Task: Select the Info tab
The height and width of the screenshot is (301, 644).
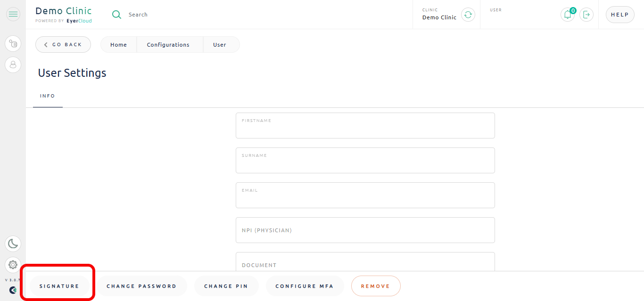Action: point(48,96)
